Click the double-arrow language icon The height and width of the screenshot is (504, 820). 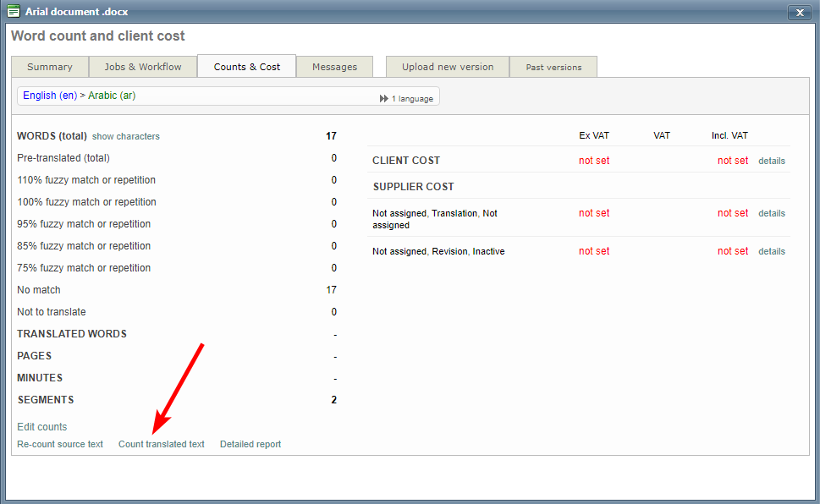pos(384,99)
